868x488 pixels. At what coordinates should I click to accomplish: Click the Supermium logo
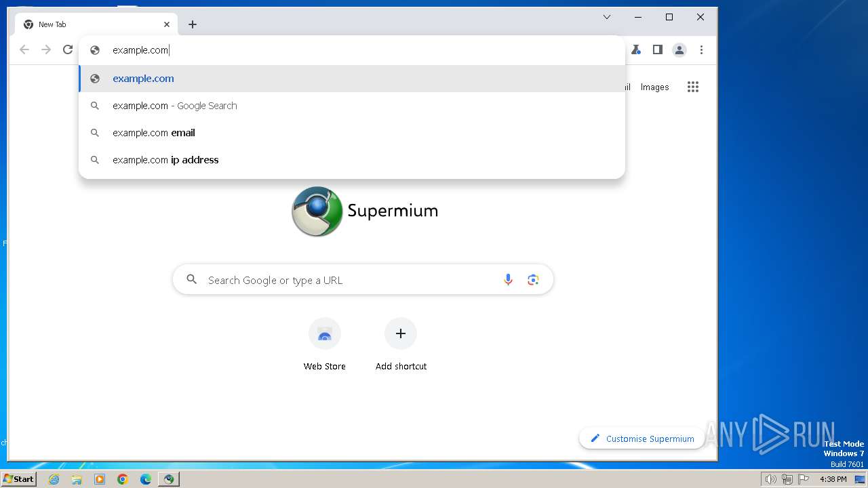pos(364,211)
